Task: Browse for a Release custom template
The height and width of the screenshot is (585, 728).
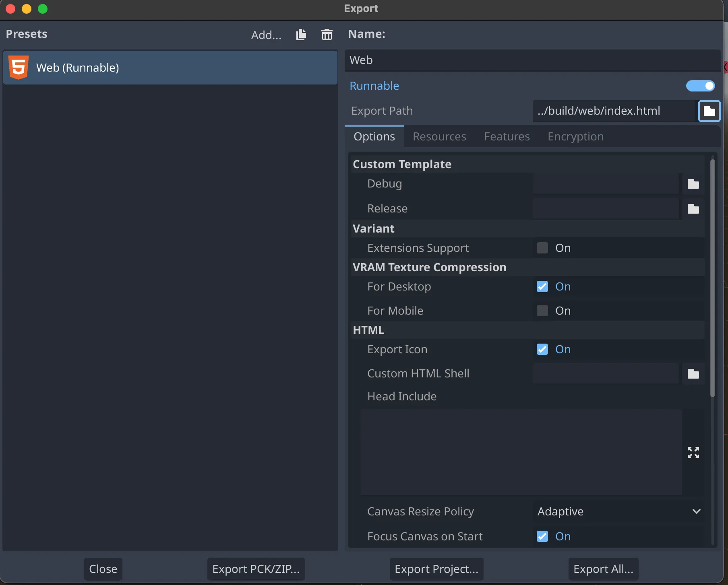Action: 693,209
